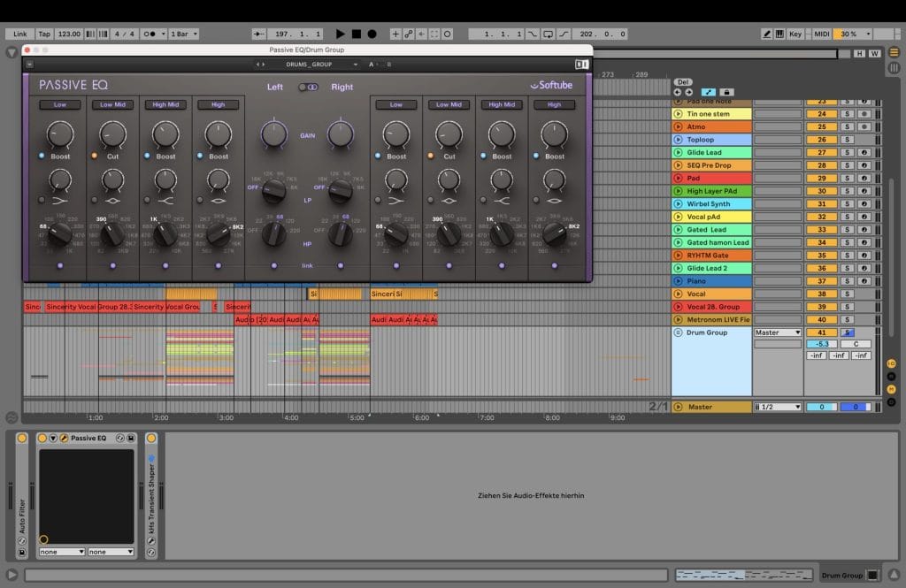Screen dimensions: 906x588
Task: Start playback with the transport Play button
Action: [x=341, y=34]
